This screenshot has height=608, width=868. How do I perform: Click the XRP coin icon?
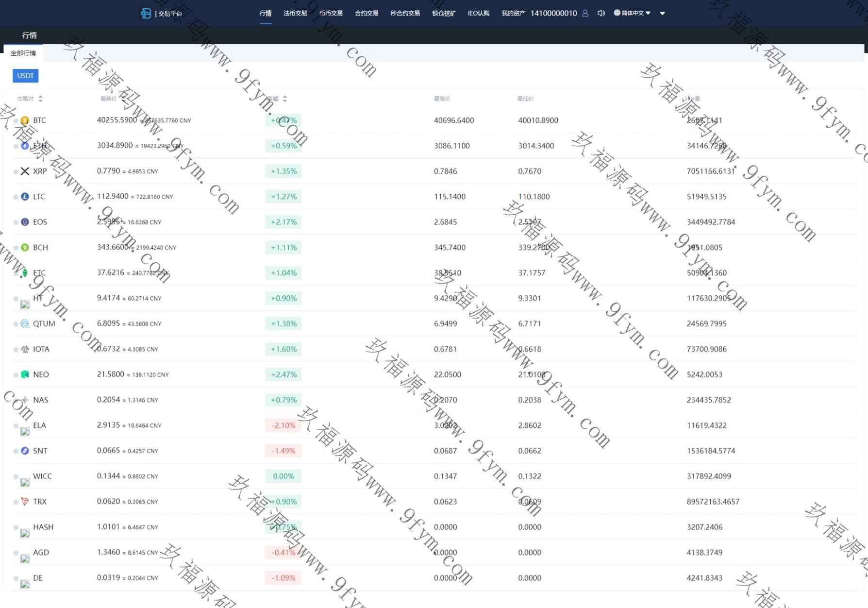click(25, 171)
